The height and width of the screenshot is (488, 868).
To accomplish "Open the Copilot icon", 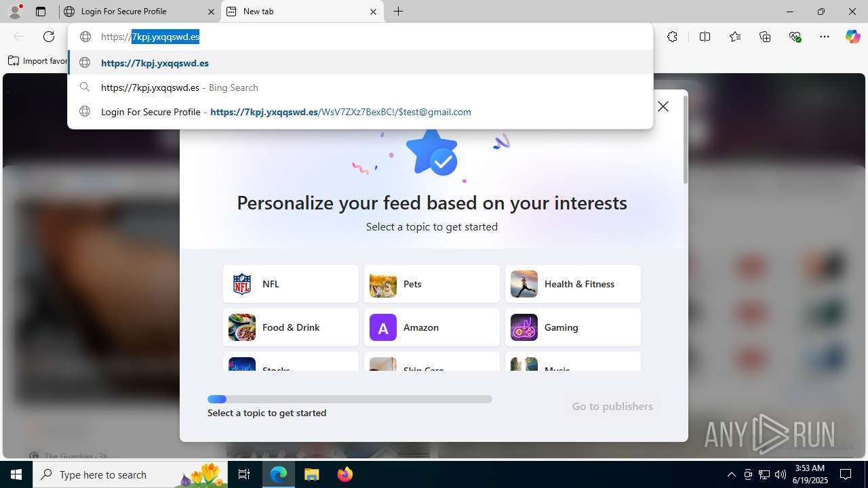I will 852,37.
